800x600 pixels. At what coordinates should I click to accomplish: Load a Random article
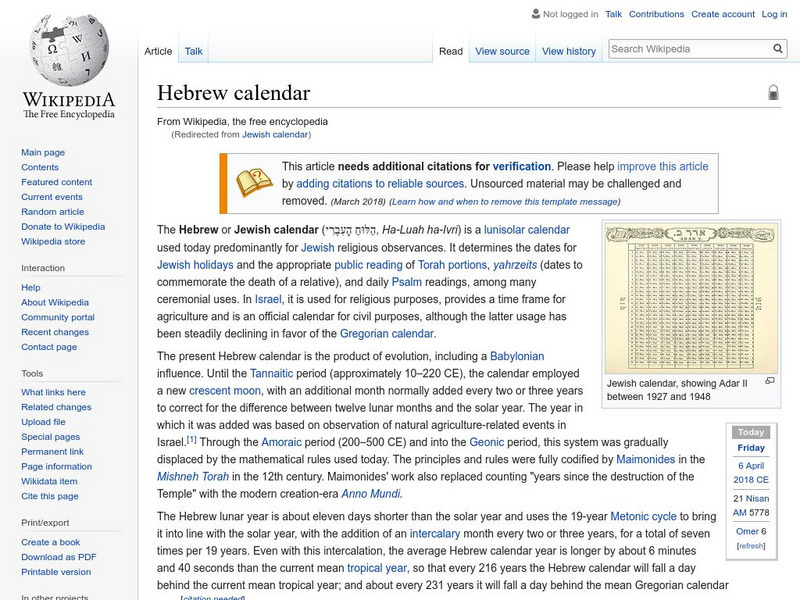tap(53, 211)
